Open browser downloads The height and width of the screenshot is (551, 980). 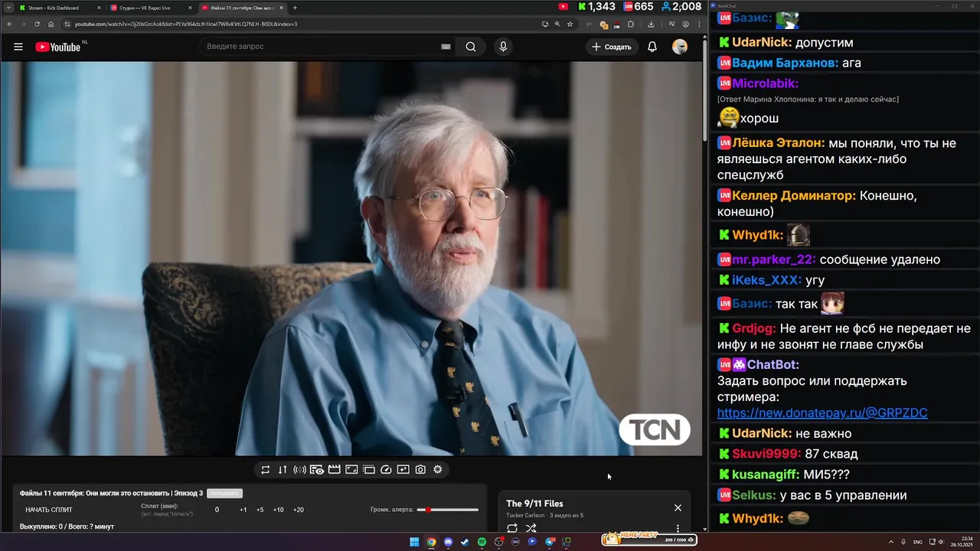coord(651,24)
